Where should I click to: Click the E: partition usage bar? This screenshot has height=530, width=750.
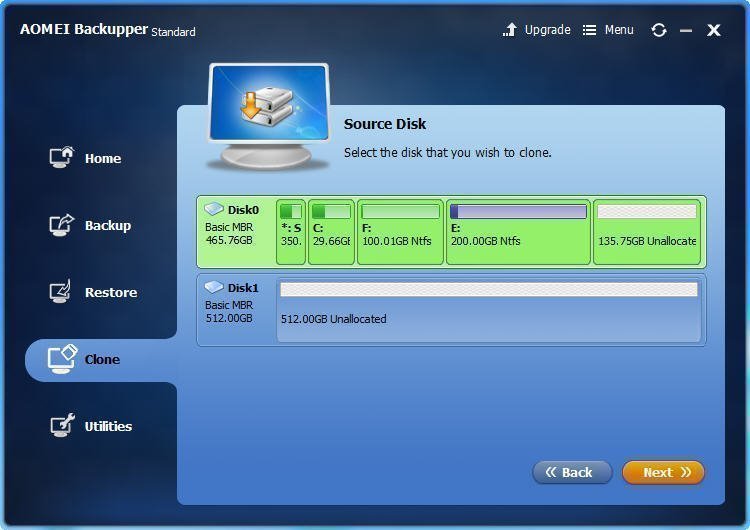[x=518, y=211]
